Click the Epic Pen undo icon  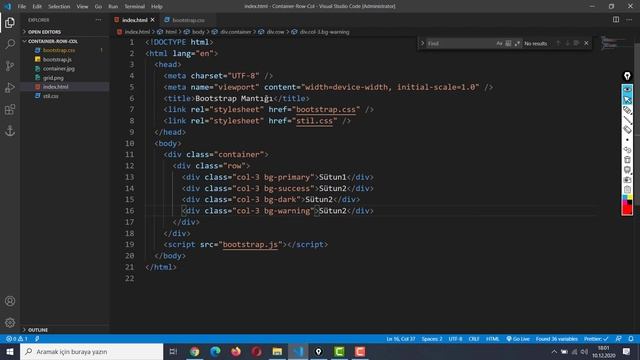click(x=627, y=150)
